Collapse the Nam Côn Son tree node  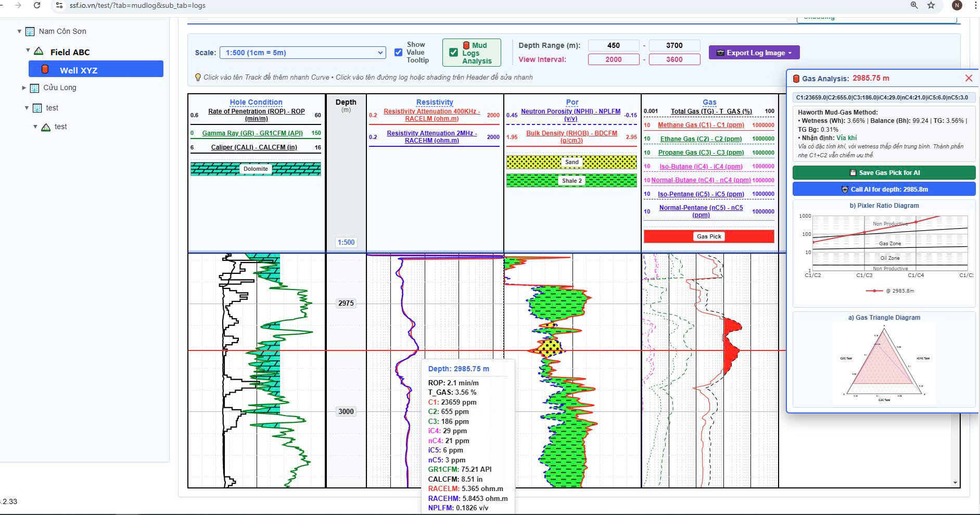(x=19, y=31)
